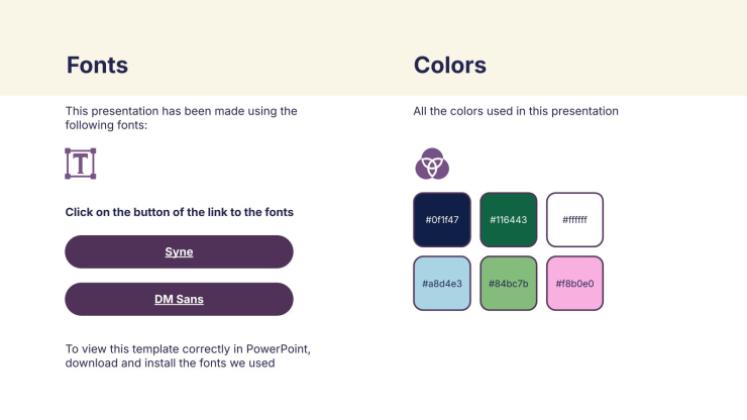
Task: Click the 'download and install the fonts' line
Action: click(x=170, y=363)
